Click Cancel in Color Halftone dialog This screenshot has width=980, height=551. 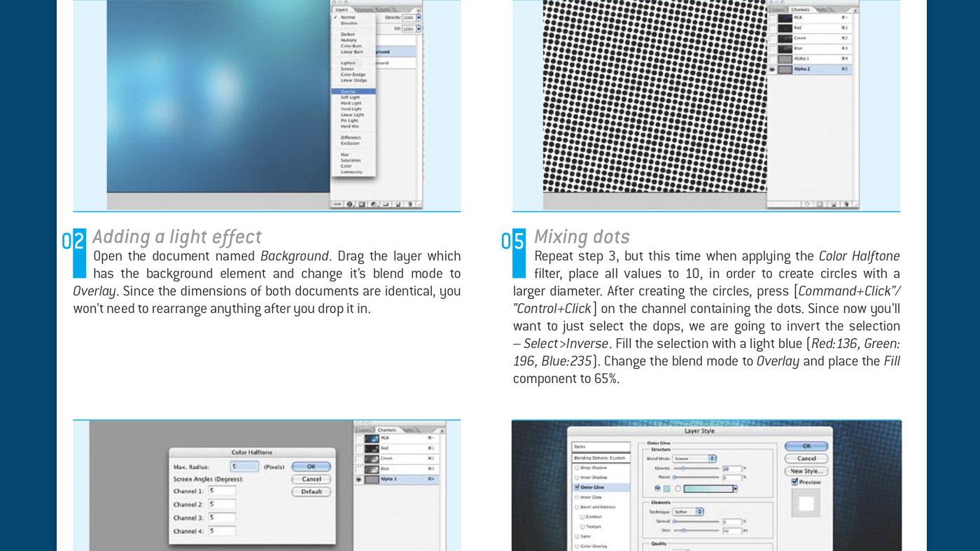click(311, 479)
